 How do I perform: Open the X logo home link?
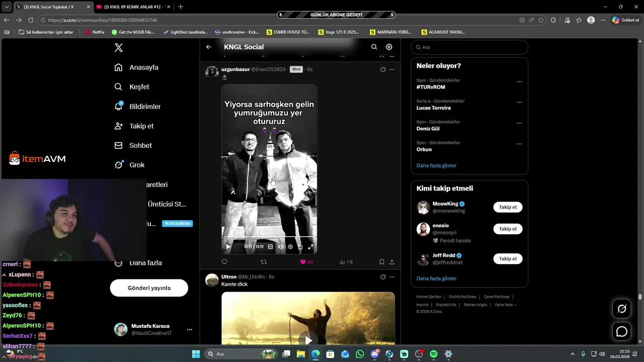119,48
